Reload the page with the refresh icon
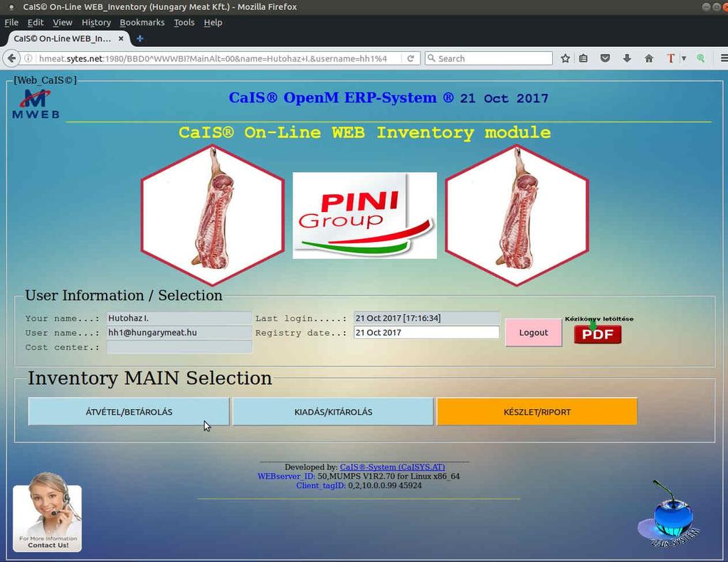Viewport: 728px width, 562px height. (411, 58)
